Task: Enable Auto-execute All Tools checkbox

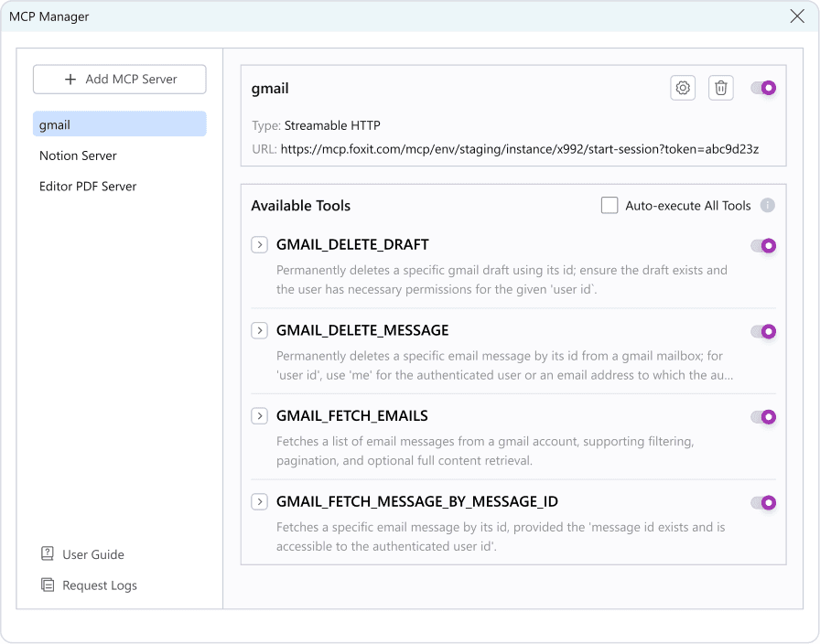Action: (610, 206)
